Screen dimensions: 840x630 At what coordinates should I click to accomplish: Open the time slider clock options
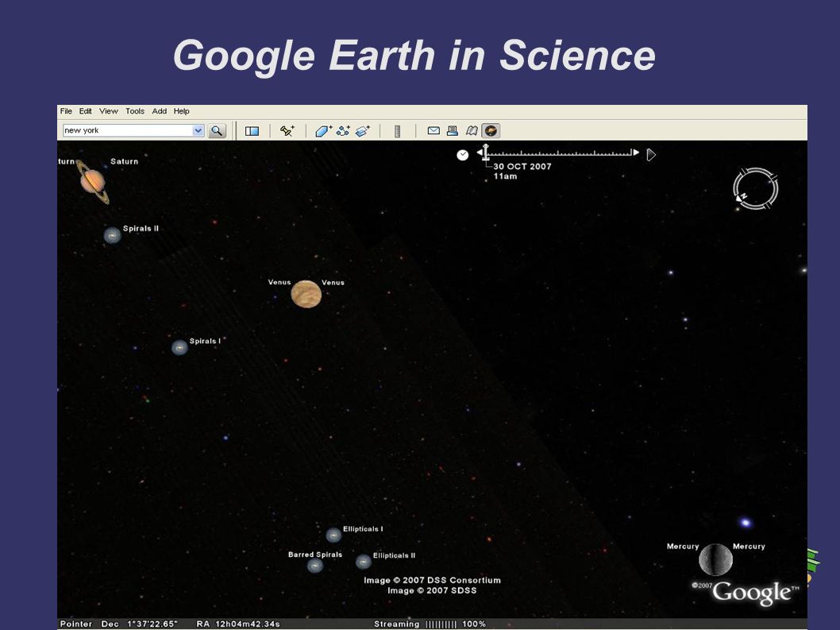point(462,155)
